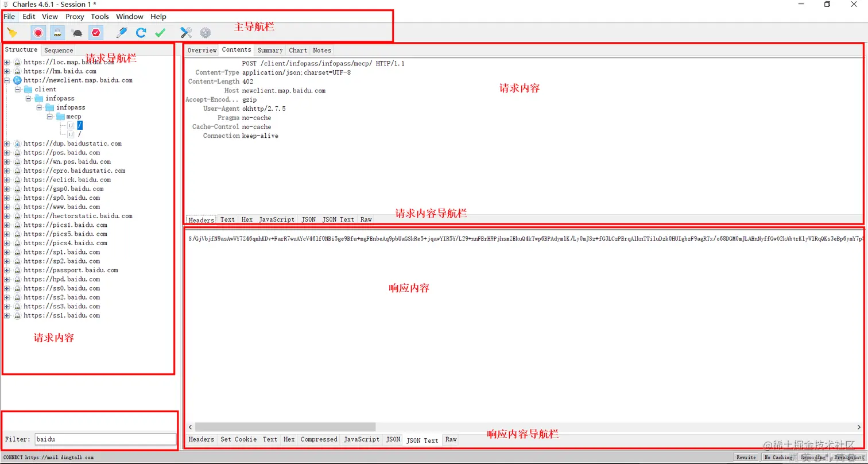Click lock icon beside https://wn.pos.baidu.com
Screen dimensions: 868x464
pyautogui.click(x=17, y=162)
